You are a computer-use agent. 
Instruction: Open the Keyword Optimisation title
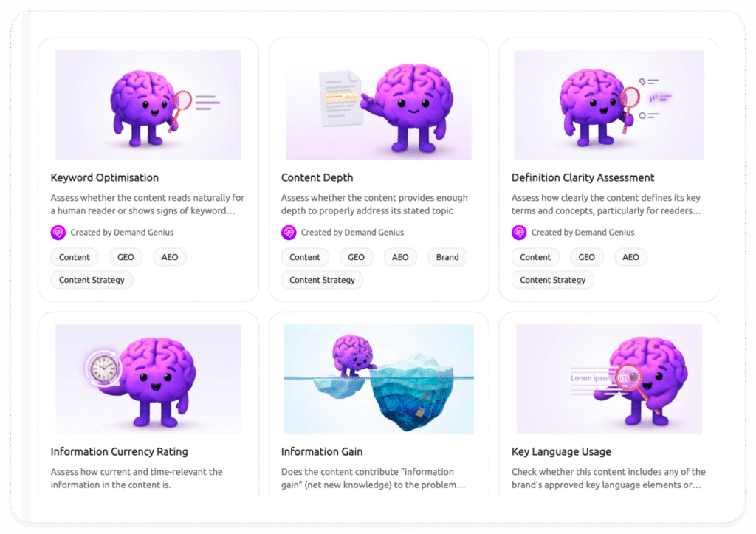pos(105,177)
